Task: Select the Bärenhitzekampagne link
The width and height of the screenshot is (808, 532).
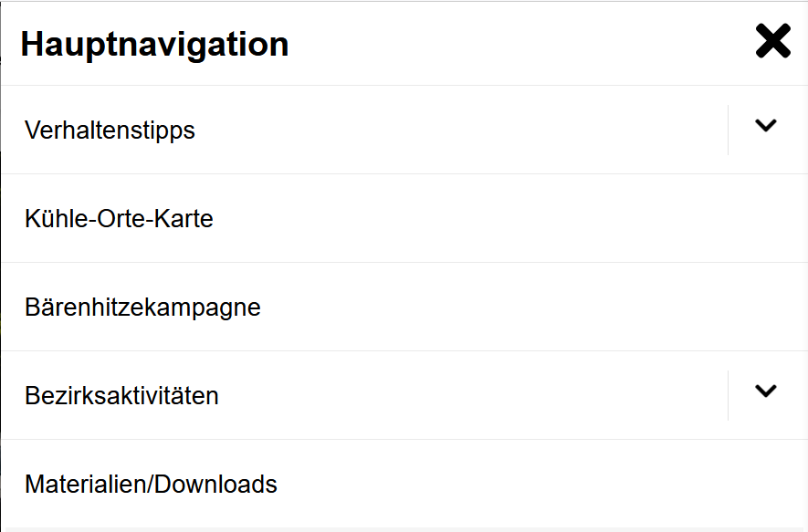Action: pyautogui.click(x=142, y=308)
